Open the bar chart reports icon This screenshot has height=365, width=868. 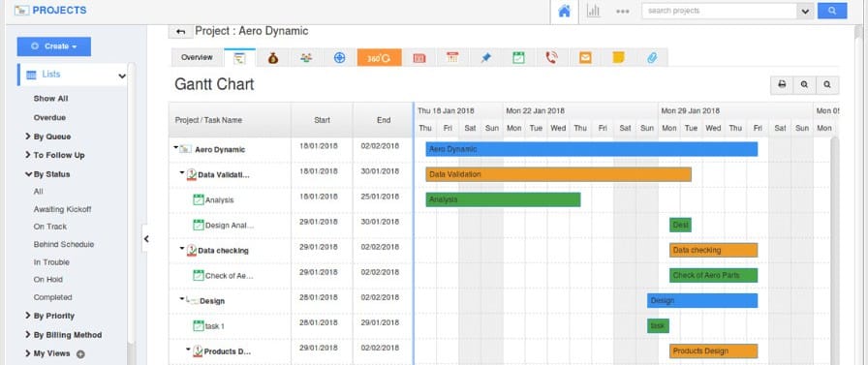point(594,11)
